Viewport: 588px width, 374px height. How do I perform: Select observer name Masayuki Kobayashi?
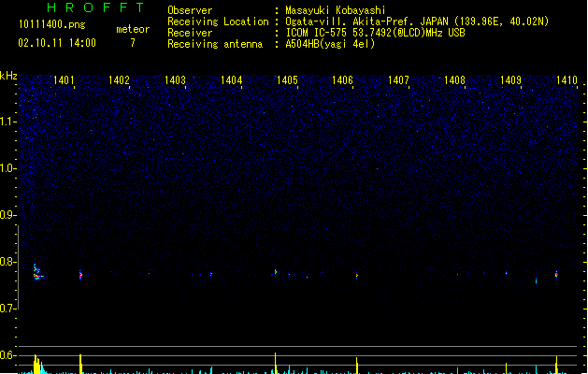pyautogui.click(x=336, y=10)
